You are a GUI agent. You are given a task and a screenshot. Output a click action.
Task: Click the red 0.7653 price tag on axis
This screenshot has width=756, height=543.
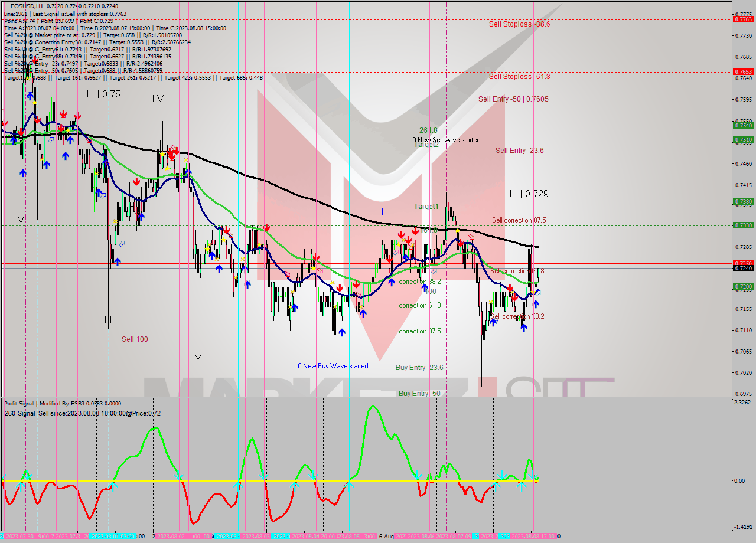[x=743, y=72]
